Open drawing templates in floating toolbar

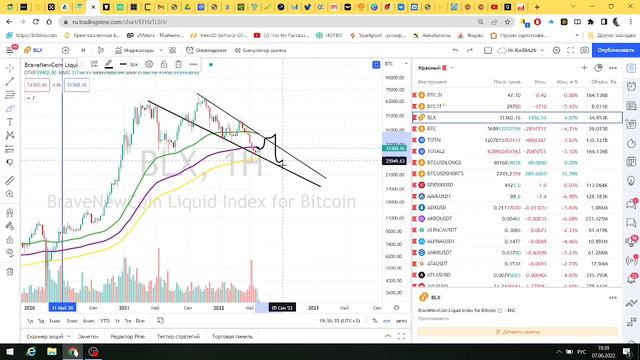pos(94,64)
